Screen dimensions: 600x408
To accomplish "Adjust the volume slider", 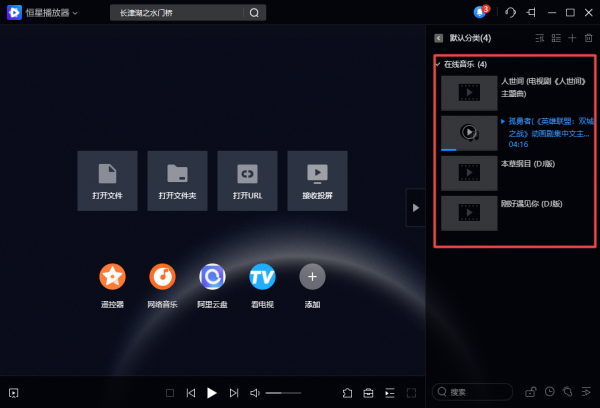I will coord(283,393).
